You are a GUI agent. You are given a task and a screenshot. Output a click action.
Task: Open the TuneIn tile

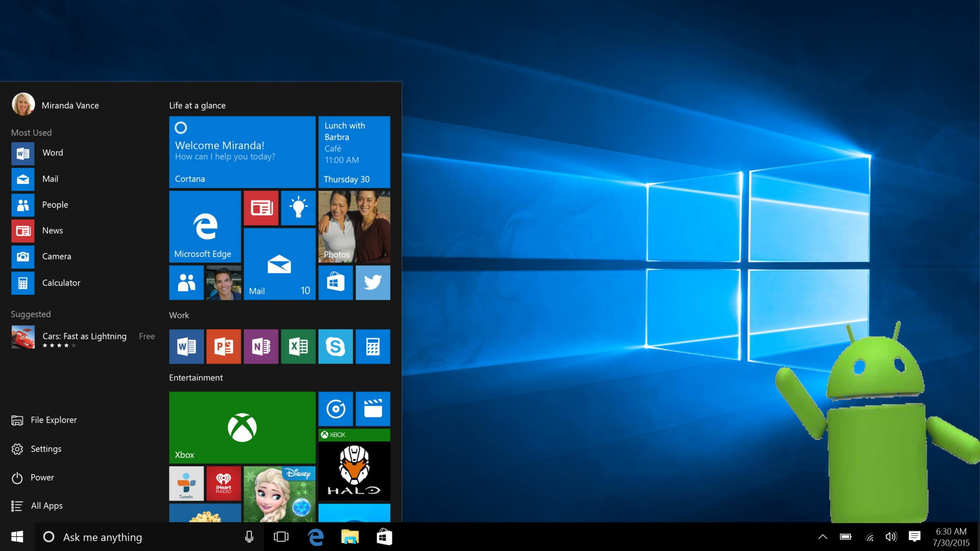pyautogui.click(x=186, y=484)
